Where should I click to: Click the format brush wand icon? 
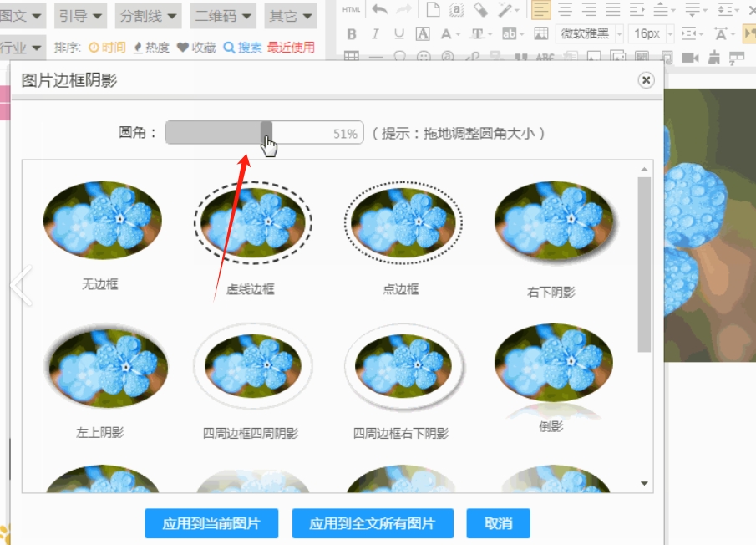[505, 9]
